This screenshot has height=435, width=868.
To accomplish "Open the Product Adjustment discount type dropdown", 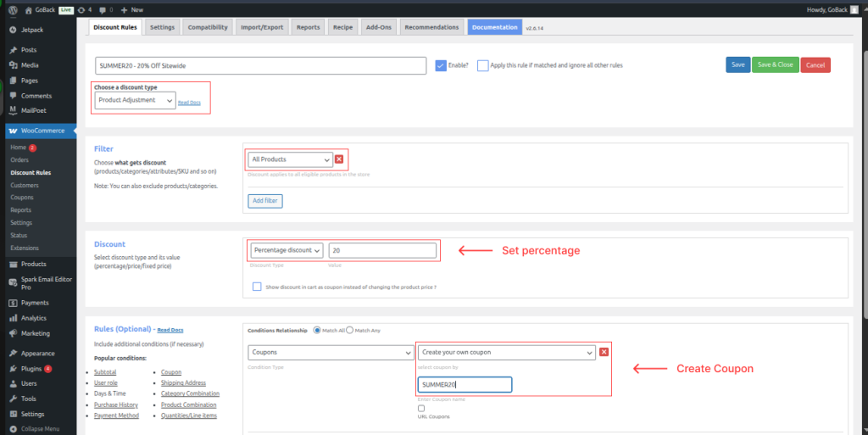I will (x=135, y=100).
